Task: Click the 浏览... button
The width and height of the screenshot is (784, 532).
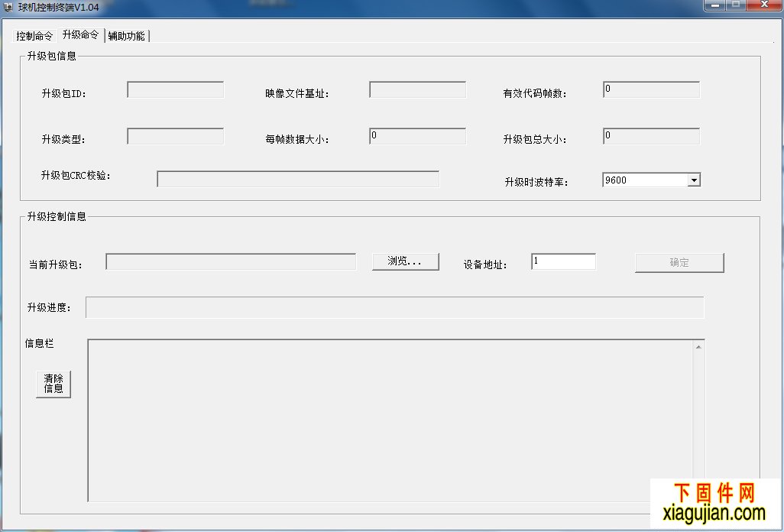Action: click(x=406, y=261)
